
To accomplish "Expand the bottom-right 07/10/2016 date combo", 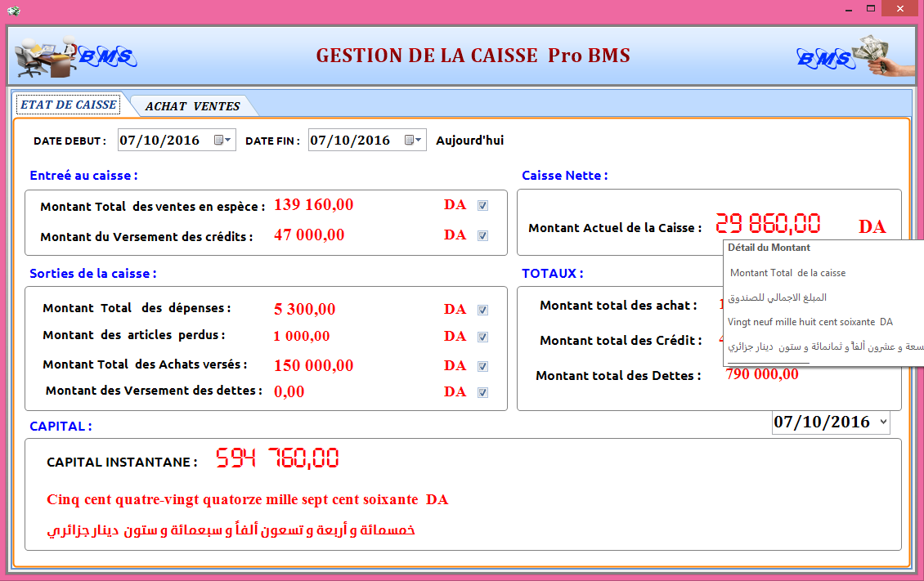I will click(883, 422).
